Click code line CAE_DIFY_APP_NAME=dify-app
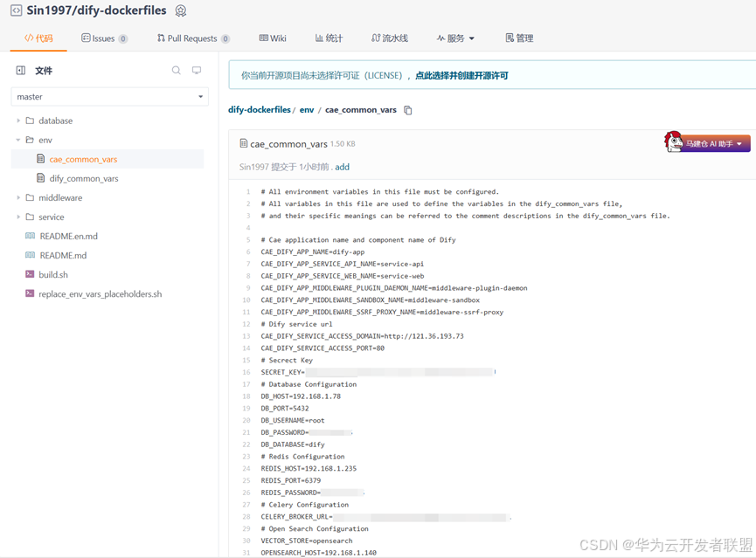This screenshot has height=558, width=756. coord(312,251)
